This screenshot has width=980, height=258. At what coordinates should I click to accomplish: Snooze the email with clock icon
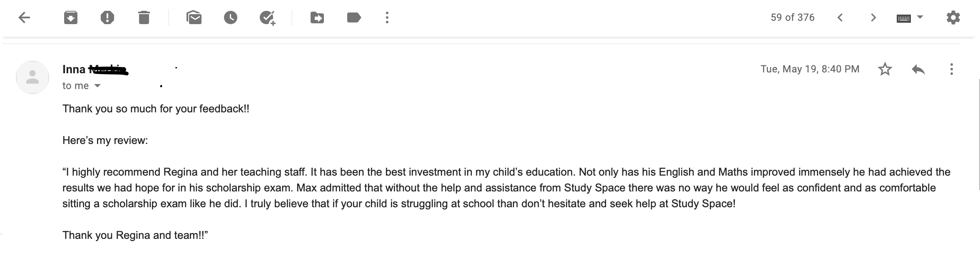pos(231,17)
